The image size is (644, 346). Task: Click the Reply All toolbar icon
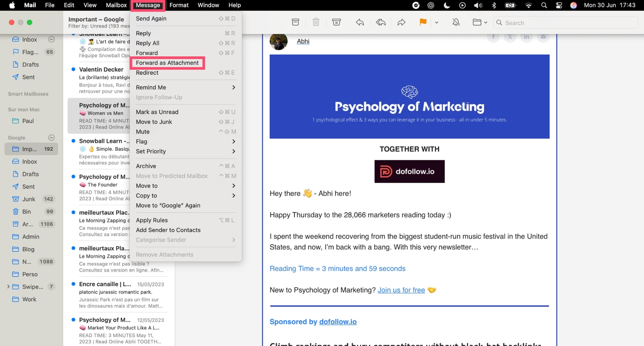click(381, 23)
